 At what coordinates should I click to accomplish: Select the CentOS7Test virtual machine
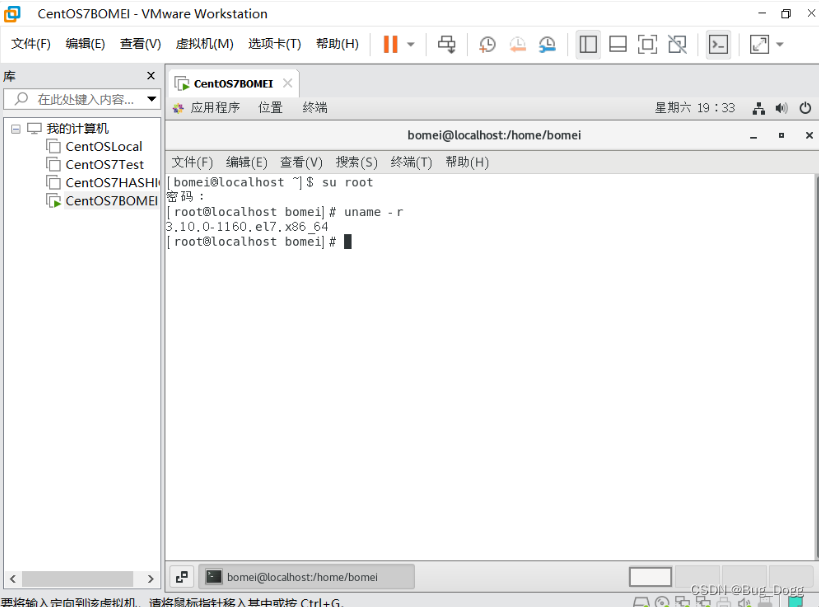(104, 165)
